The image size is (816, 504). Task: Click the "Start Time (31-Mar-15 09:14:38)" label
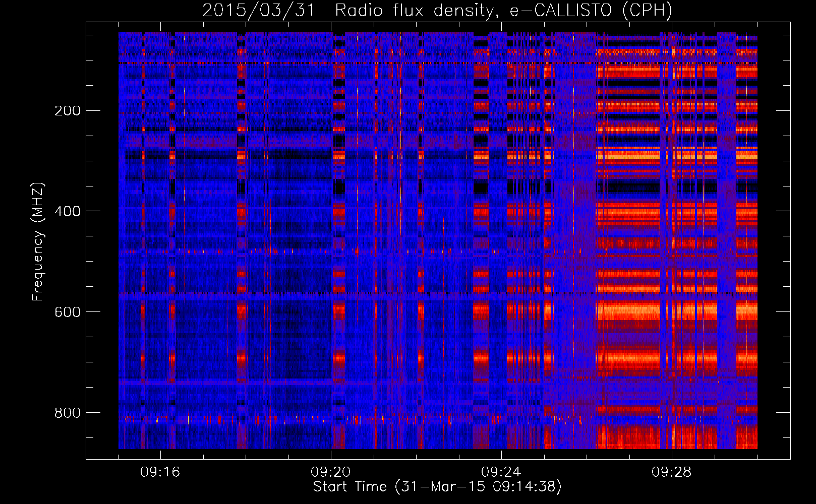(x=437, y=486)
